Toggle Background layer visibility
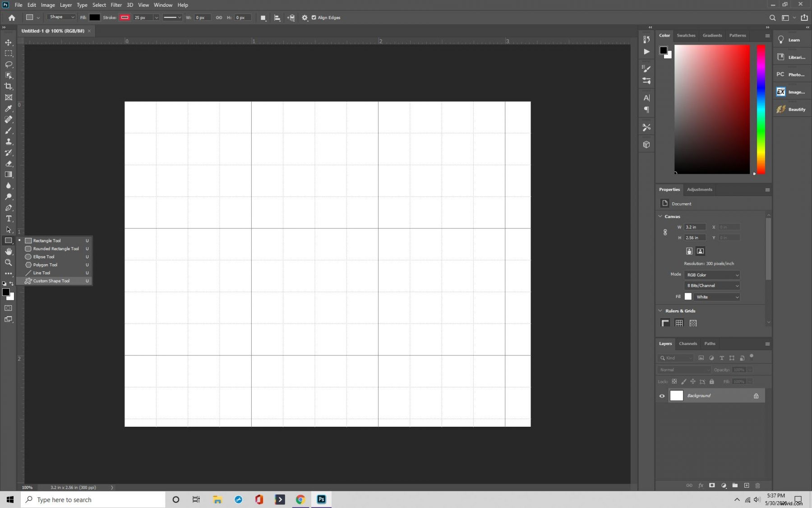This screenshot has height=508, width=812. (661, 396)
